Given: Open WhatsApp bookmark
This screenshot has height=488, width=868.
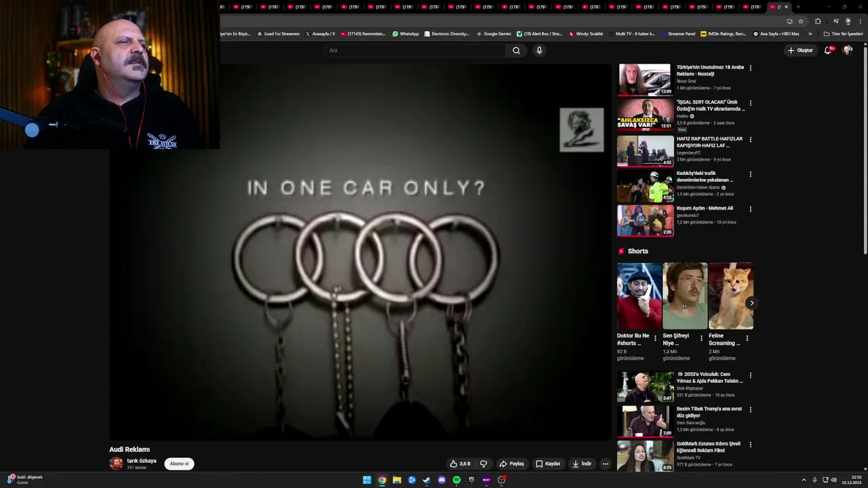Looking at the screenshot, I should 406,34.
